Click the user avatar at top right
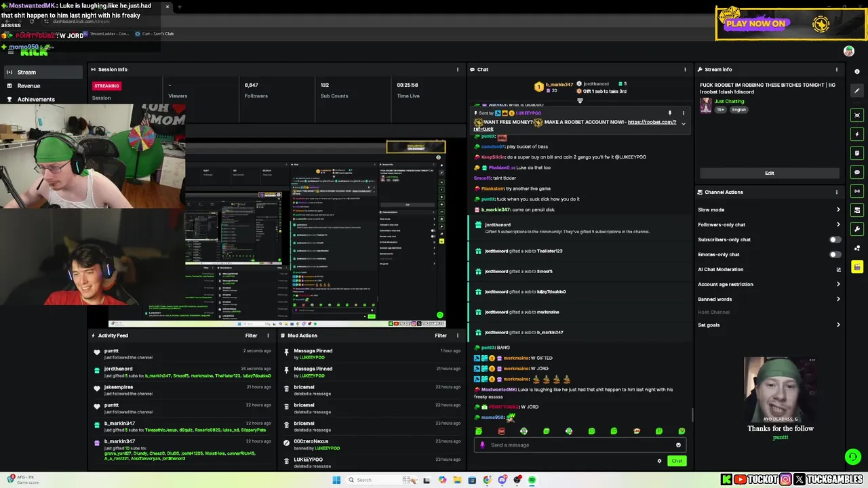 click(849, 52)
